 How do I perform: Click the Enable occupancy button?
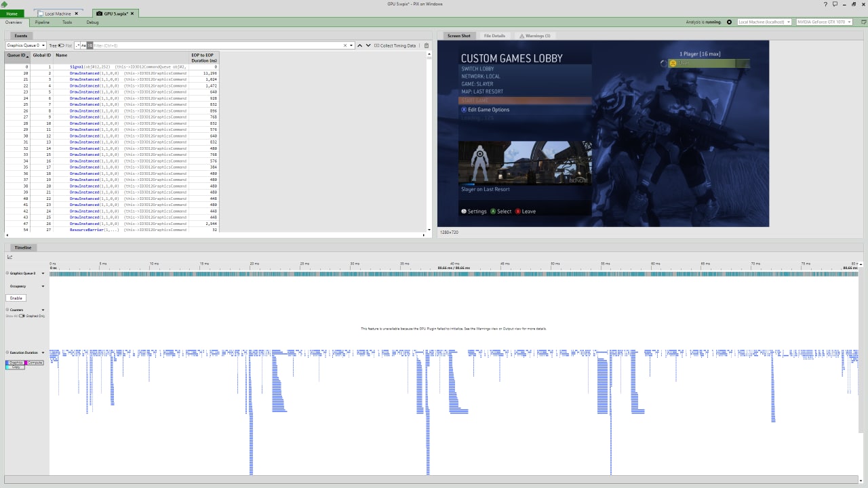[16, 298]
